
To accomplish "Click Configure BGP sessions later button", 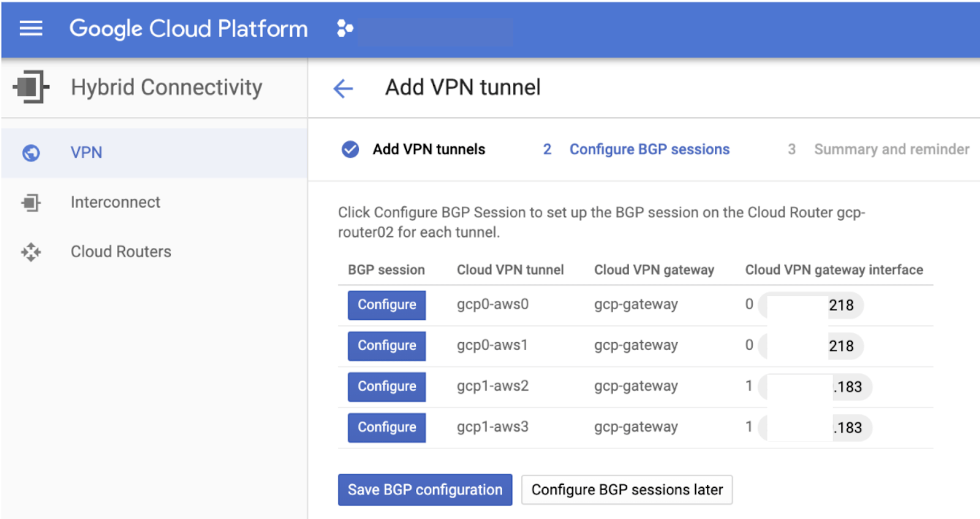I will [x=627, y=490].
